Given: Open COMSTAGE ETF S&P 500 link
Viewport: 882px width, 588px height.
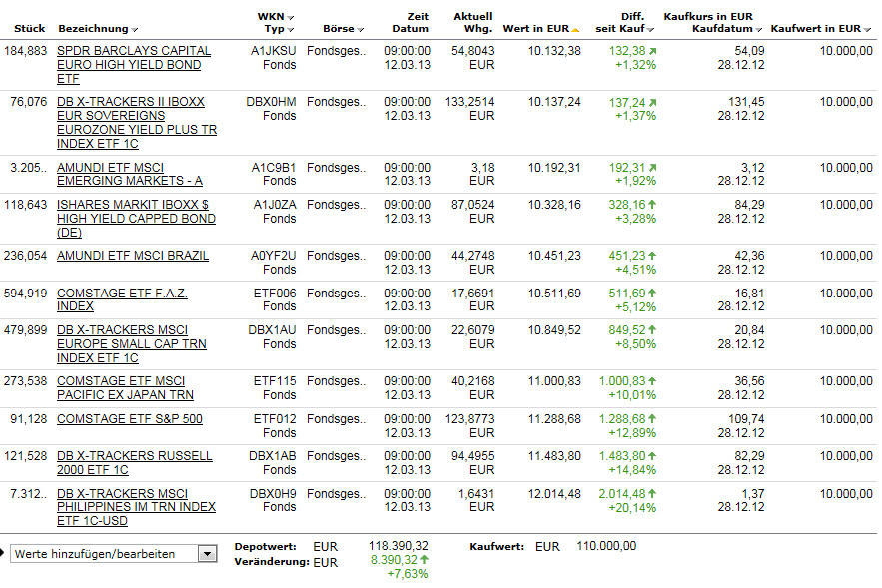Looking at the screenshot, I should point(130,419).
